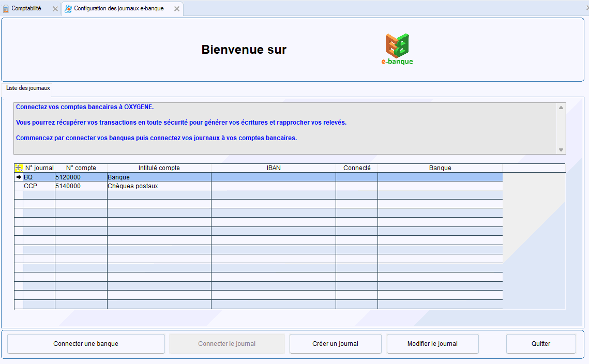
Task: Click the info panel scroll up arrow
Action: pyautogui.click(x=561, y=108)
